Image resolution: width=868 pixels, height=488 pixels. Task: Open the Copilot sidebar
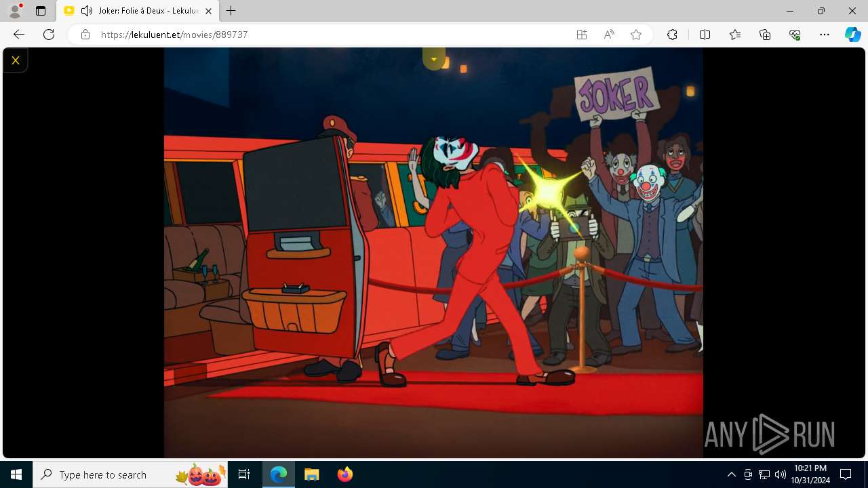(852, 35)
